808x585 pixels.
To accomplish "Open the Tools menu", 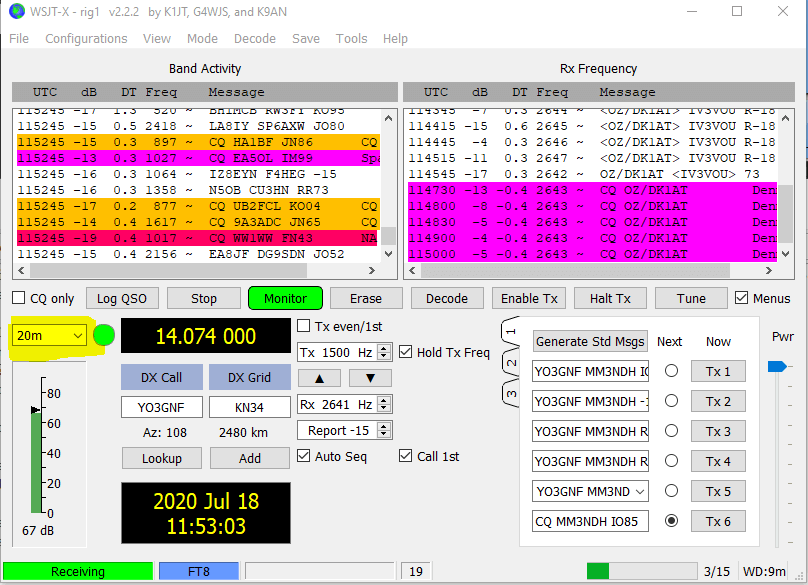I will [351, 39].
